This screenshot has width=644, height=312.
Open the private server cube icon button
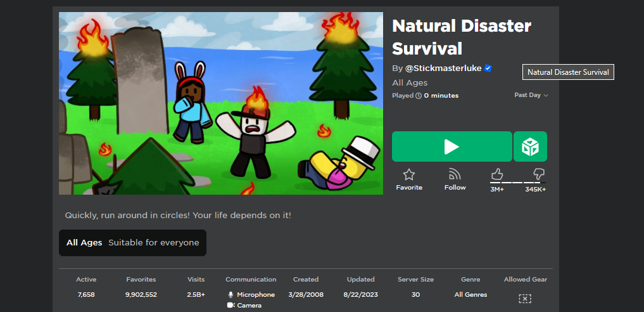click(x=530, y=146)
